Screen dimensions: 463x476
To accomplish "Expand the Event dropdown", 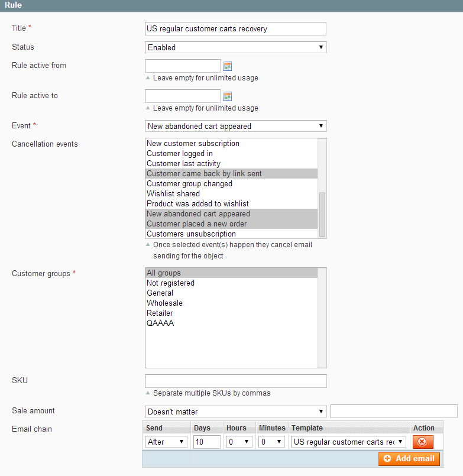I will coord(235,126).
